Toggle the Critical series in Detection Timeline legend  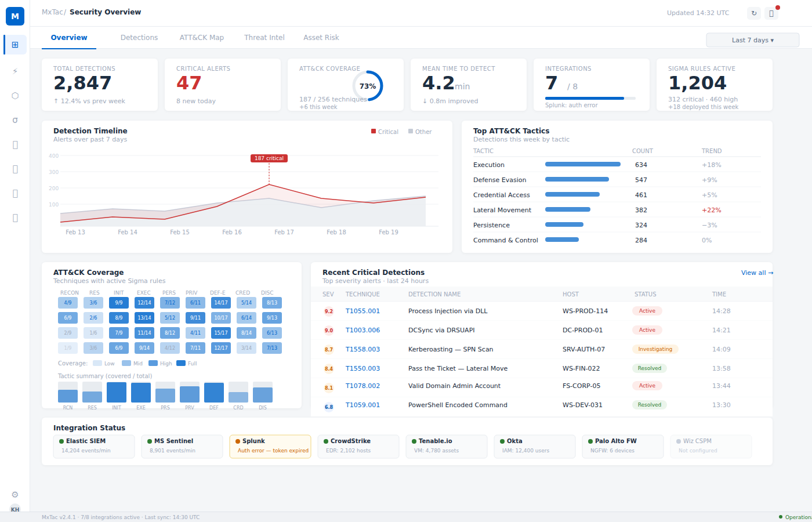tap(385, 131)
